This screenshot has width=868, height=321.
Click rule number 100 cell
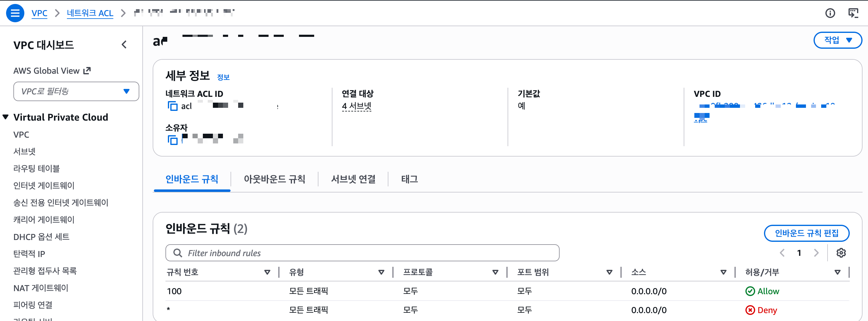tap(174, 291)
